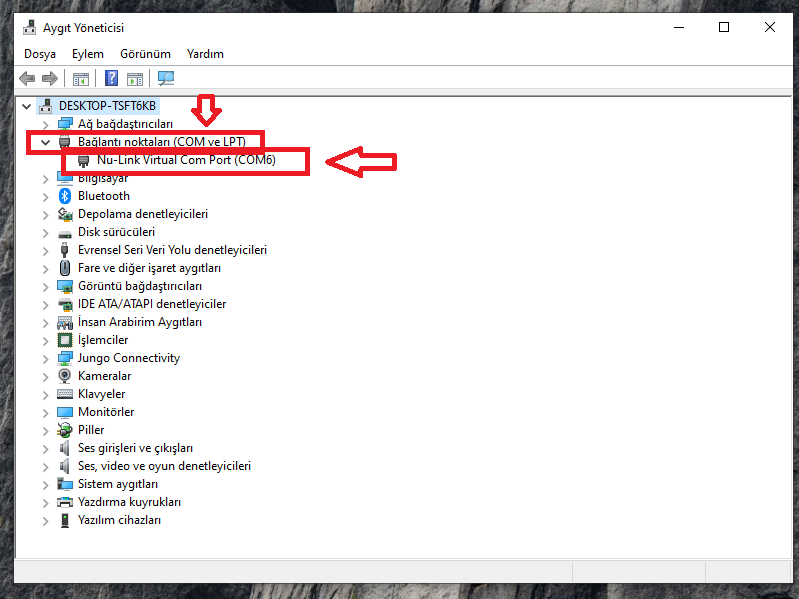Click the Device Manager title bar icon
Image resolution: width=799 pixels, height=599 pixels.
30,28
